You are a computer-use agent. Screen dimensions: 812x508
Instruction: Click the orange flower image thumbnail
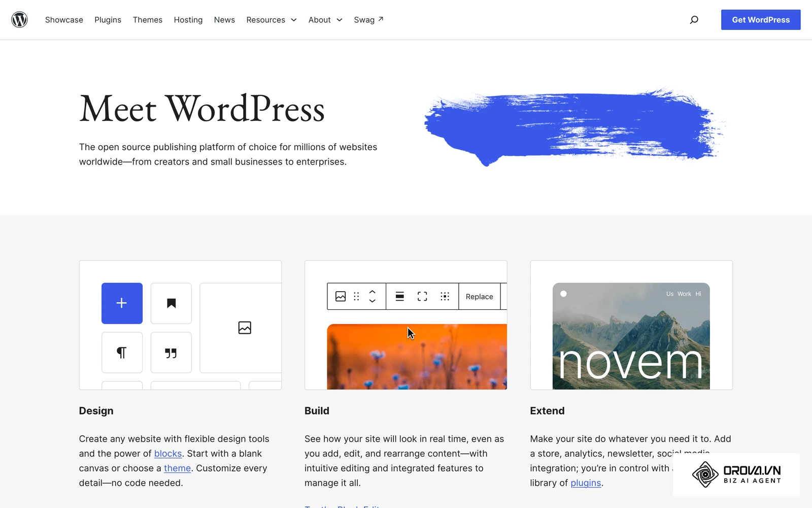click(x=417, y=357)
